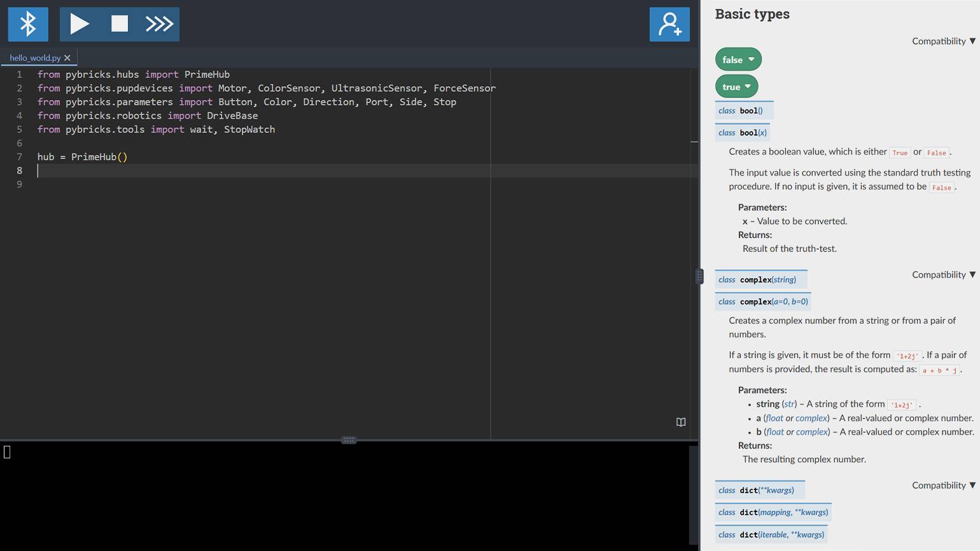This screenshot has width=980, height=551.
Task: Click the Bluetooth connect icon
Action: pos(28,24)
